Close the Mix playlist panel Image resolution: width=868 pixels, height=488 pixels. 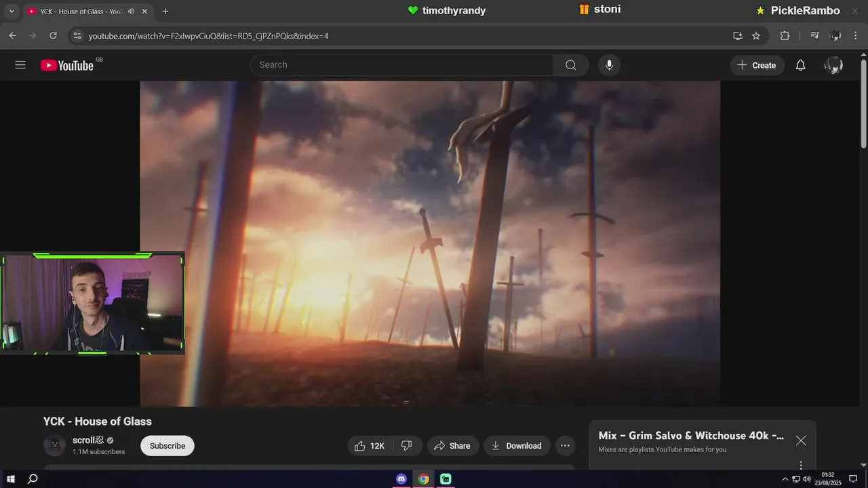(x=801, y=441)
